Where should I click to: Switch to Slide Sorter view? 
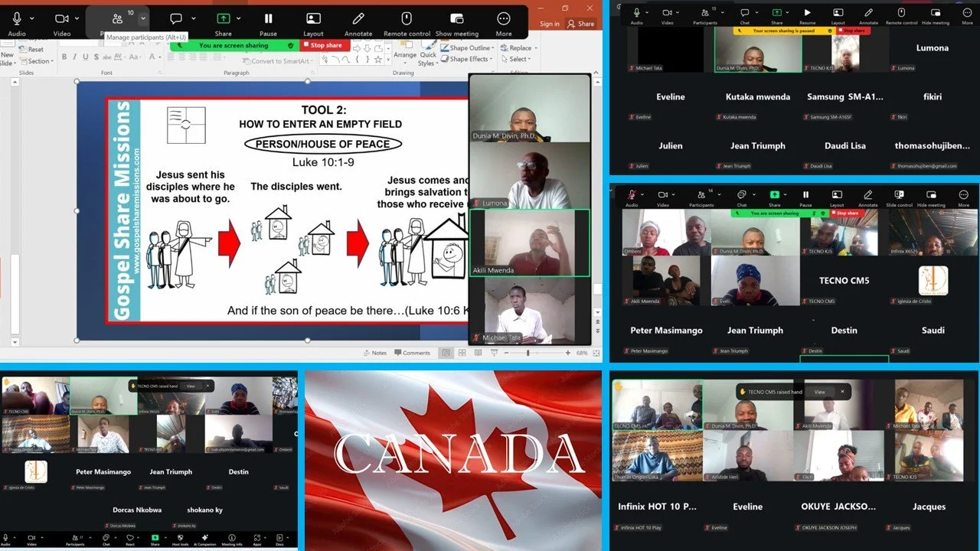(x=462, y=353)
